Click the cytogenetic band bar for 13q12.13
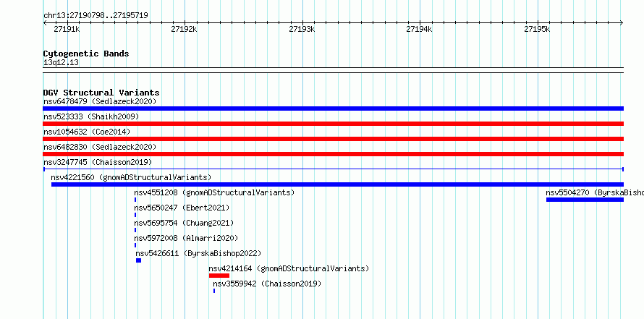The height and width of the screenshot is (319, 644). coord(334,70)
